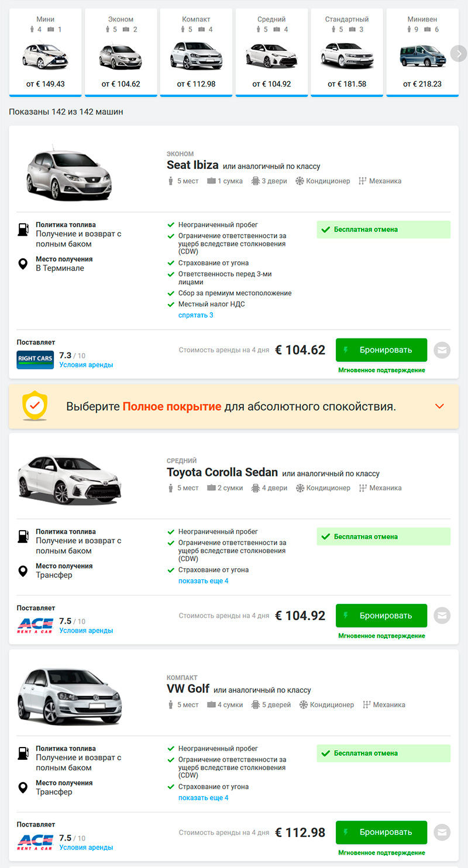Select the Мини car category tab

click(x=46, y=52)
